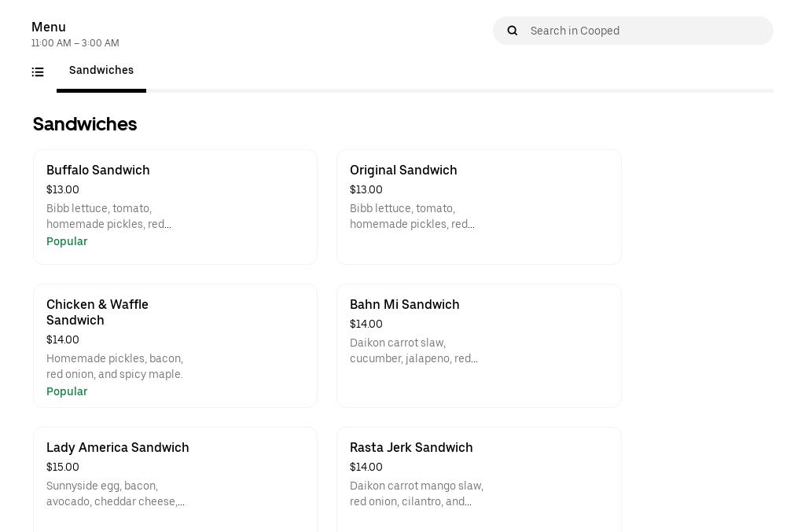The width and height of the screenshot is (805, 532).
Task: Click the Original Sandwich $13.00 price
Action: 366,190
